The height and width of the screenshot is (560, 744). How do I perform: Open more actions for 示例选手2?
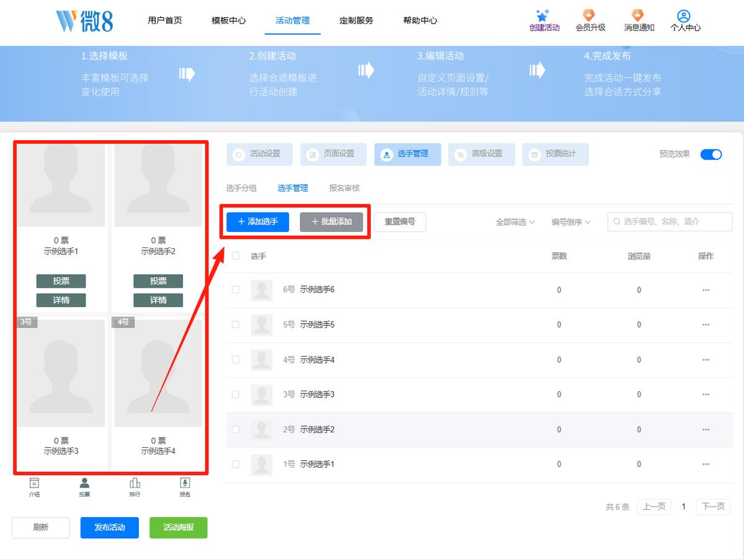tap(706, 429)
